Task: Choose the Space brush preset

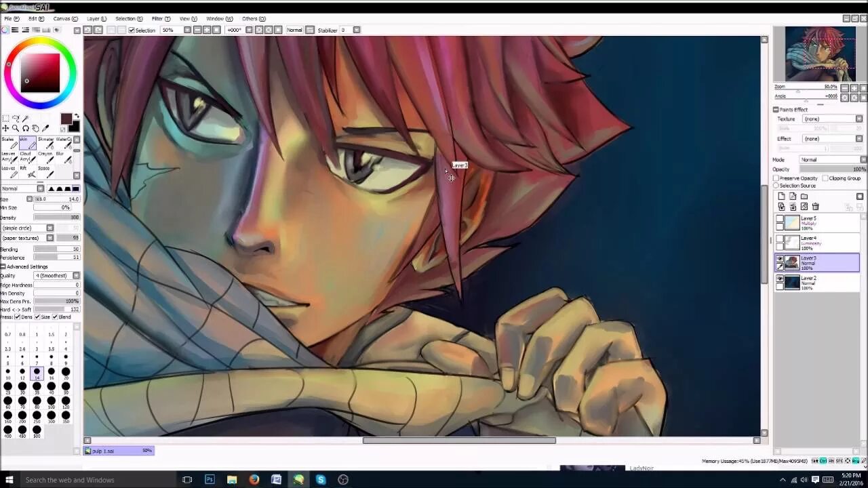Action: (x=46, y=172)
